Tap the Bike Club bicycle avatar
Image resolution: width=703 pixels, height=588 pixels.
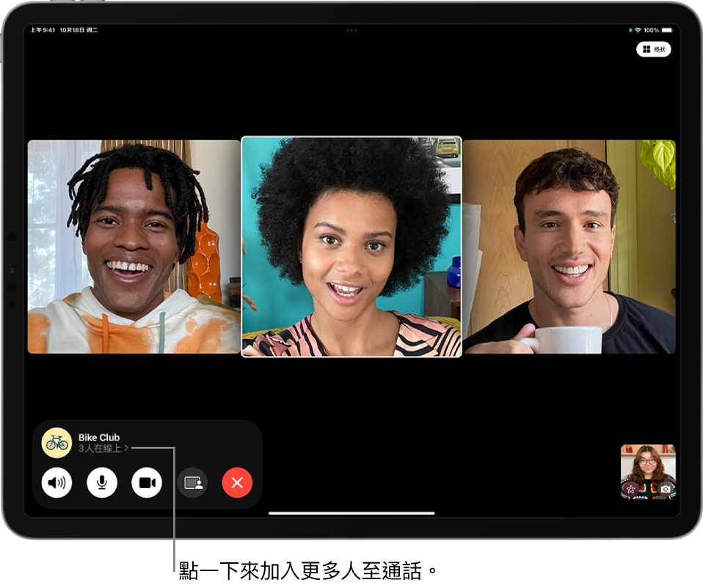[57, 443]
